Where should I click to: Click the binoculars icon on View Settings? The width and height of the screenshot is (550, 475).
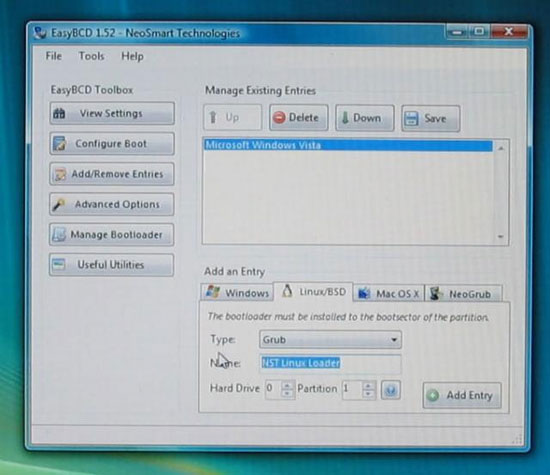(x=59, y=113)
